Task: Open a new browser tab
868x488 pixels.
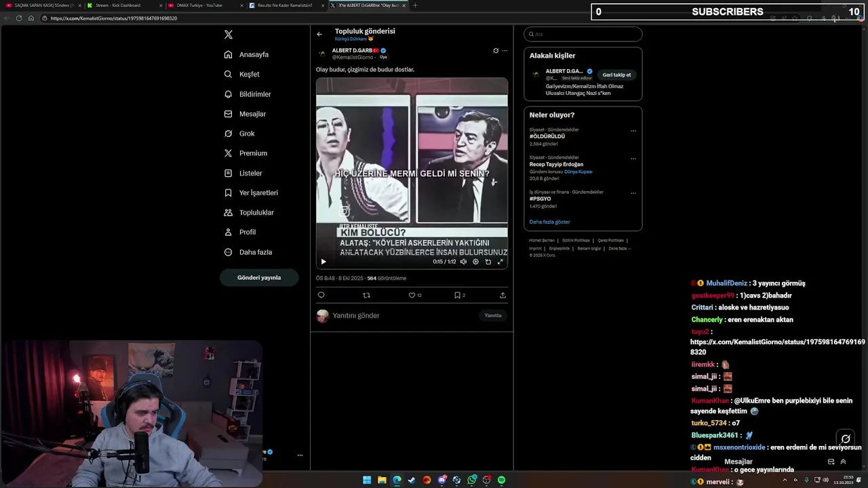Action: (x=415, y=5)
